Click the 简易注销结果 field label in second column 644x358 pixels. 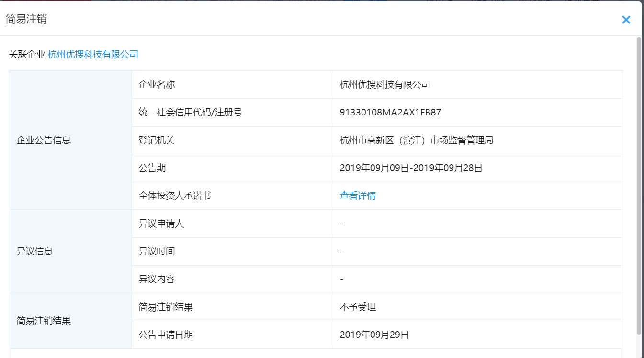click(x=166, y=307)
